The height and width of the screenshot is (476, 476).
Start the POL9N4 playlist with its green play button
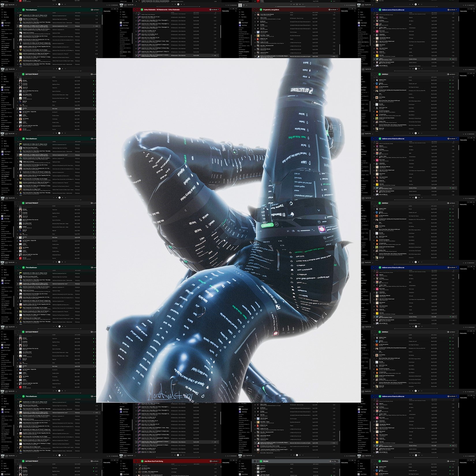click(261, 461)
